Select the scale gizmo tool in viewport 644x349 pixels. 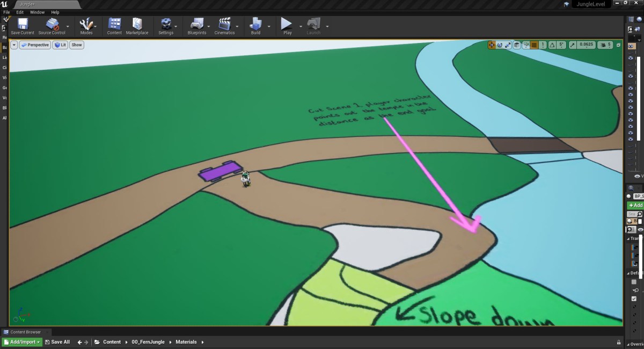coord(508,45)
